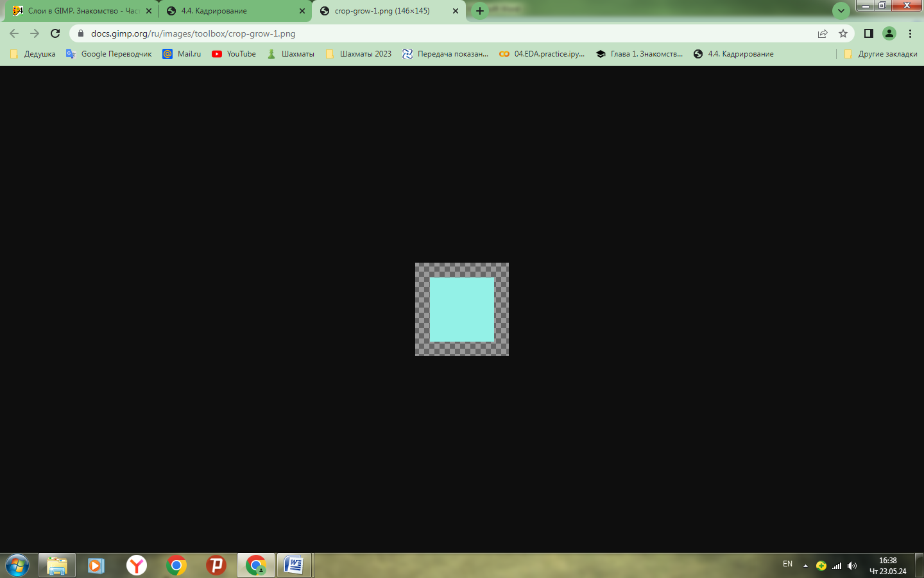Open the Шахматы bookmark
The width and height of the screenshot is (924, 578).
(x=291, y=54)
